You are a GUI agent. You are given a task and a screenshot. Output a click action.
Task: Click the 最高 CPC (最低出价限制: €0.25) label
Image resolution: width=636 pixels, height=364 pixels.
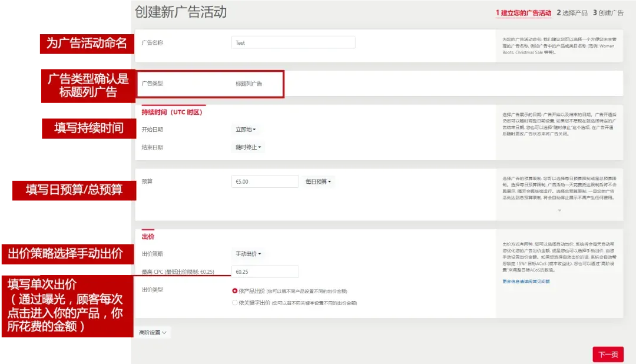coord(178,272)
